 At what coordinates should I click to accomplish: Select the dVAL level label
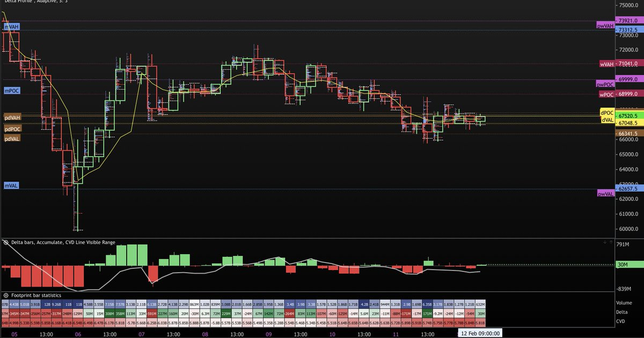point(607,120)
